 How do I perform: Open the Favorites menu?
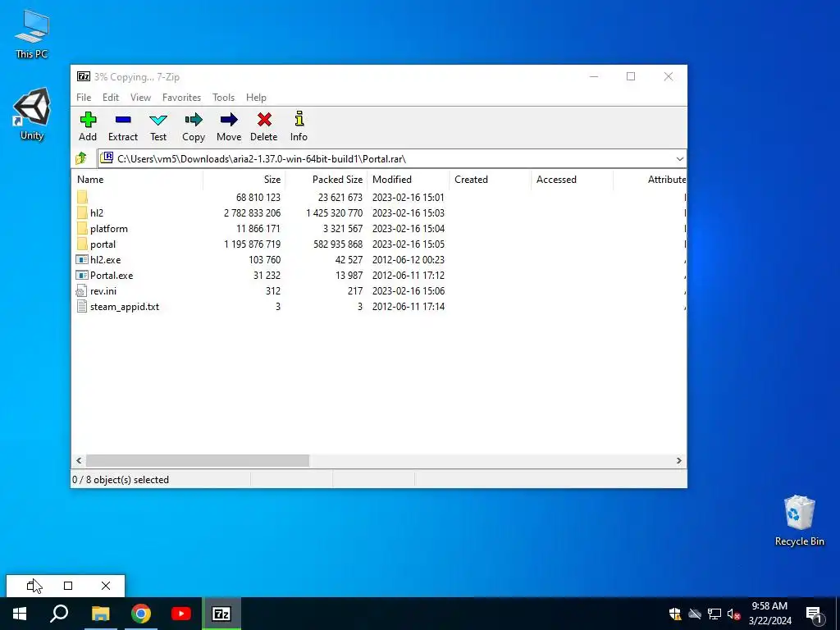tap(181, 98)
